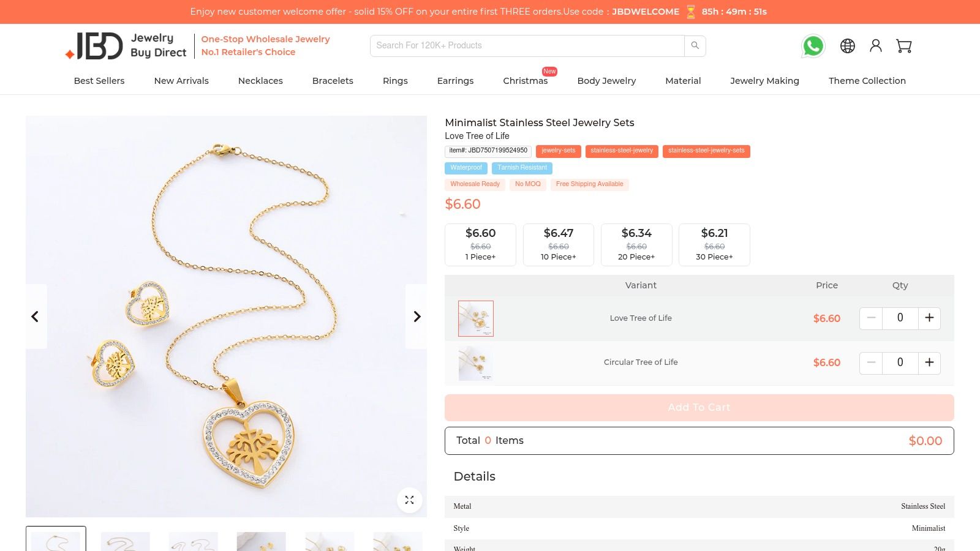Select the 20 Piece+ price tier
980x551 pixels.
[636, 244]
